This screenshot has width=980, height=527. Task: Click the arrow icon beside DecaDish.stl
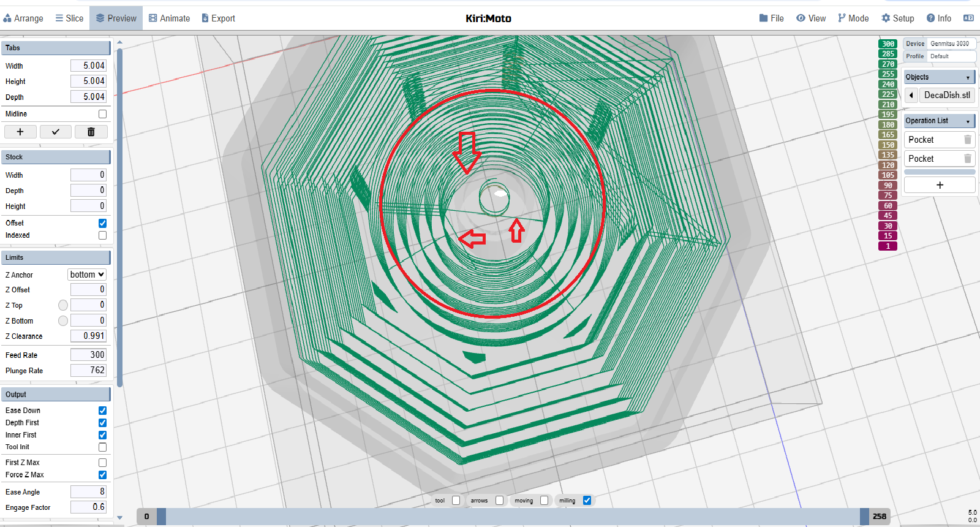pyautogui.click(x=911, y=95)
